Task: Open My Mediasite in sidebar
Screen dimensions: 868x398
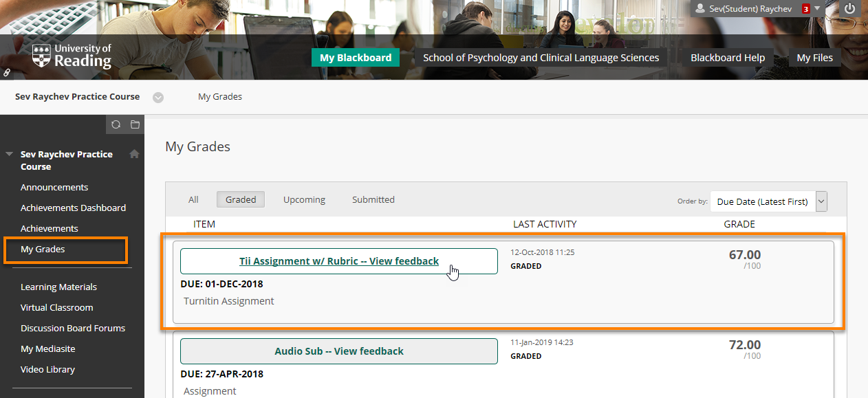Action: (48, 349)
